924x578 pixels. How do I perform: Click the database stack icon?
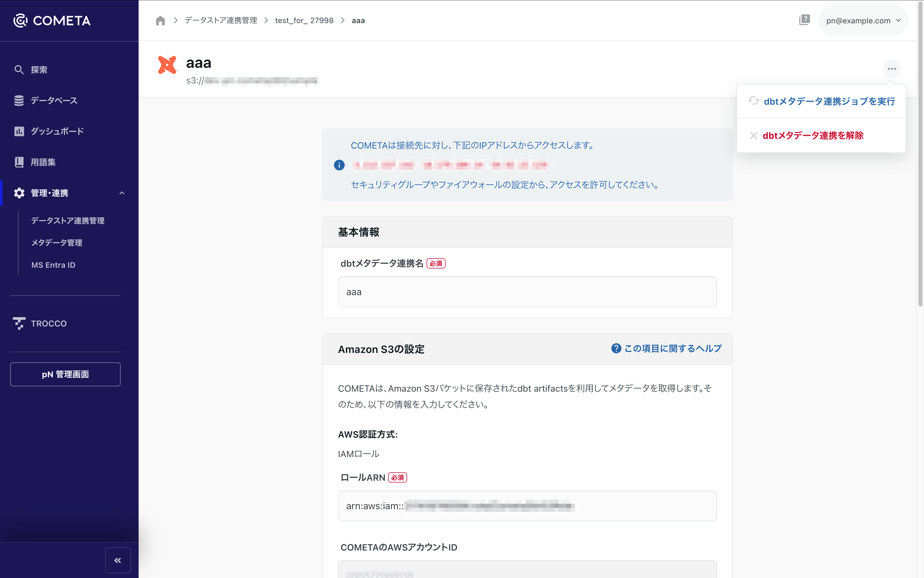tap(19, 101)
